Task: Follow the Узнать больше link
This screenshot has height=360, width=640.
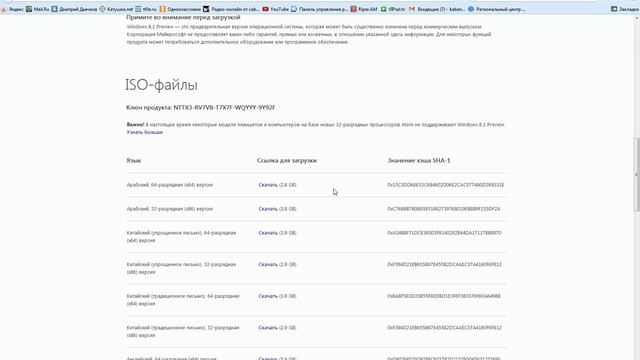Action: pos(144,132)
